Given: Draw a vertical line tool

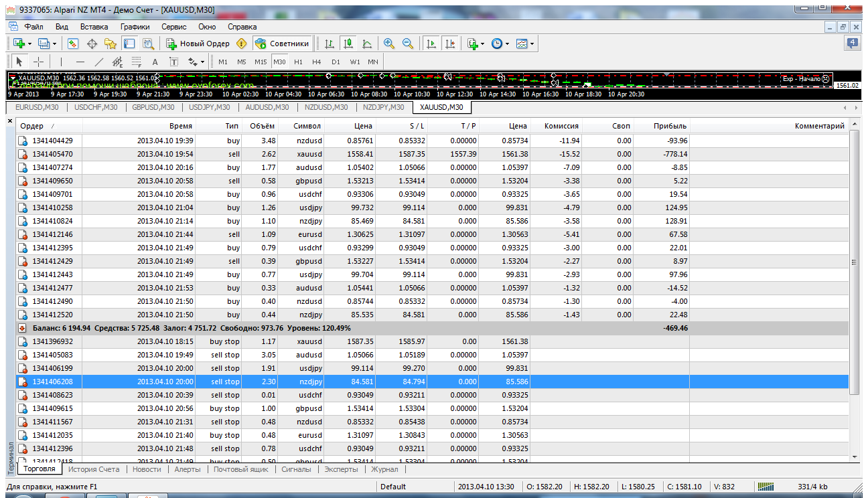Looking at the screenshot, I should 61,62.
